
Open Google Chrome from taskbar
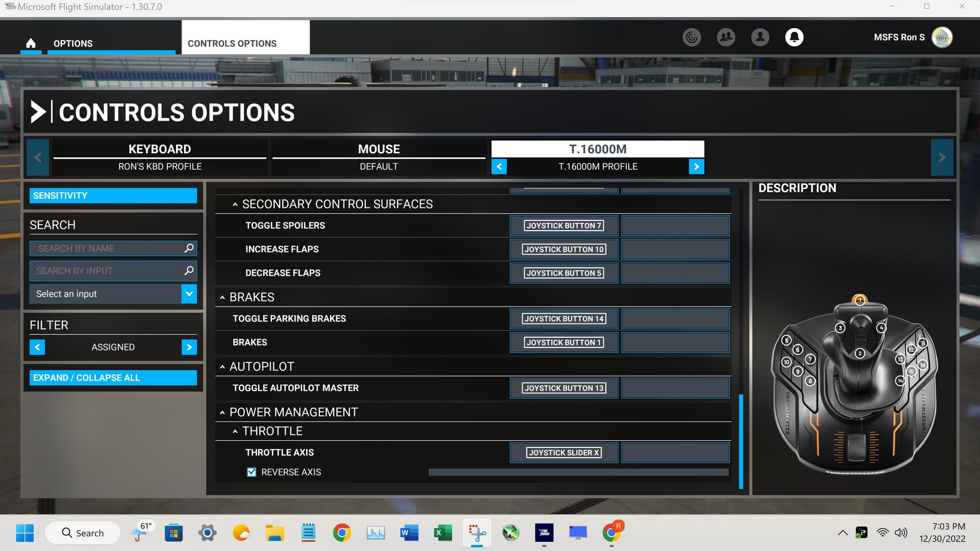point(342,533)
